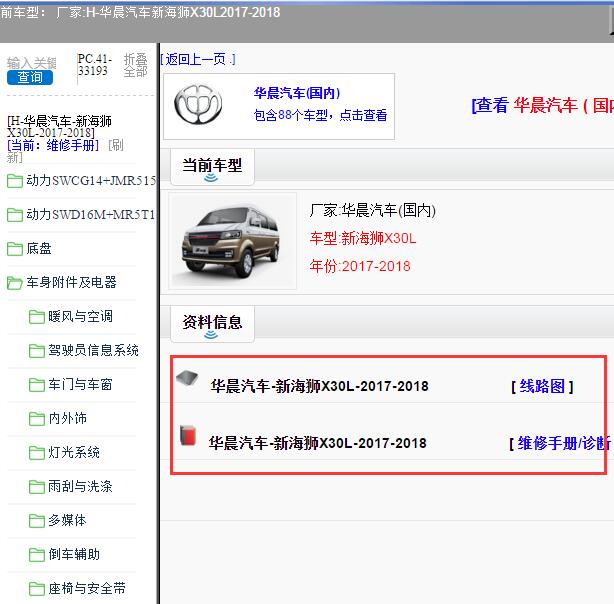Select 内外饰 tree label

pos(67,418)
